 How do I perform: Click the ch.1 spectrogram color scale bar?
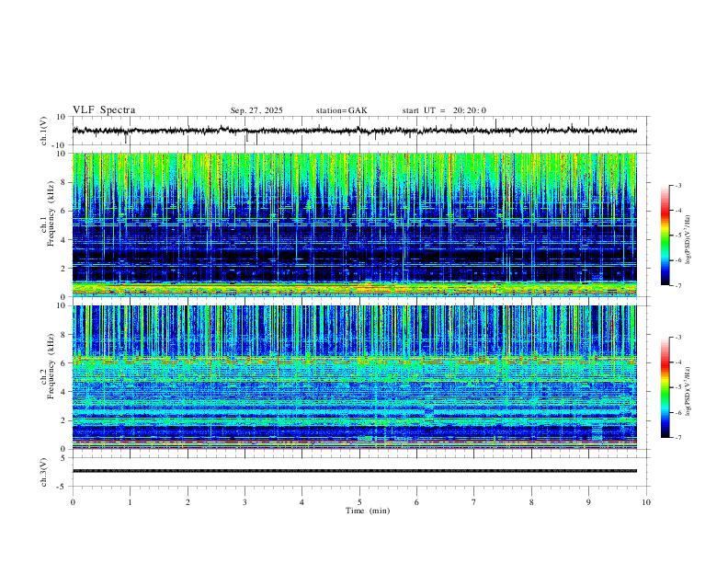(665, 236)
